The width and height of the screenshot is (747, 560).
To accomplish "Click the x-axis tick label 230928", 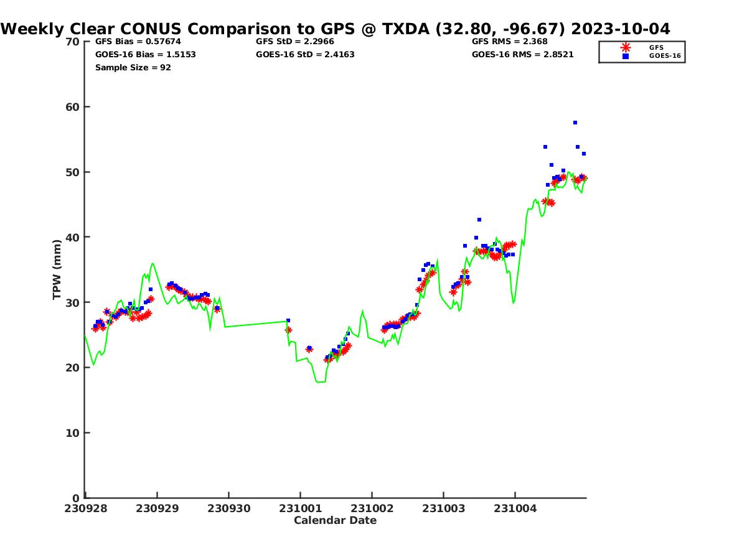I will (85, 508).
